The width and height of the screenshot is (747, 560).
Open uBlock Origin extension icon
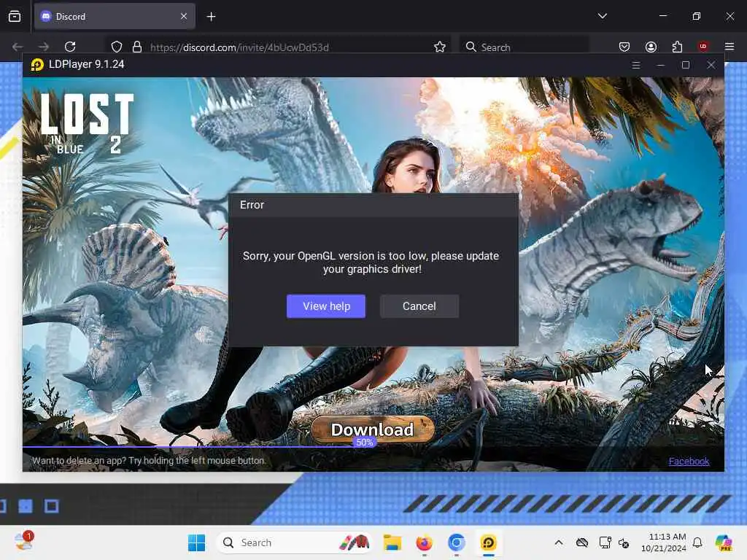point(703,46)
